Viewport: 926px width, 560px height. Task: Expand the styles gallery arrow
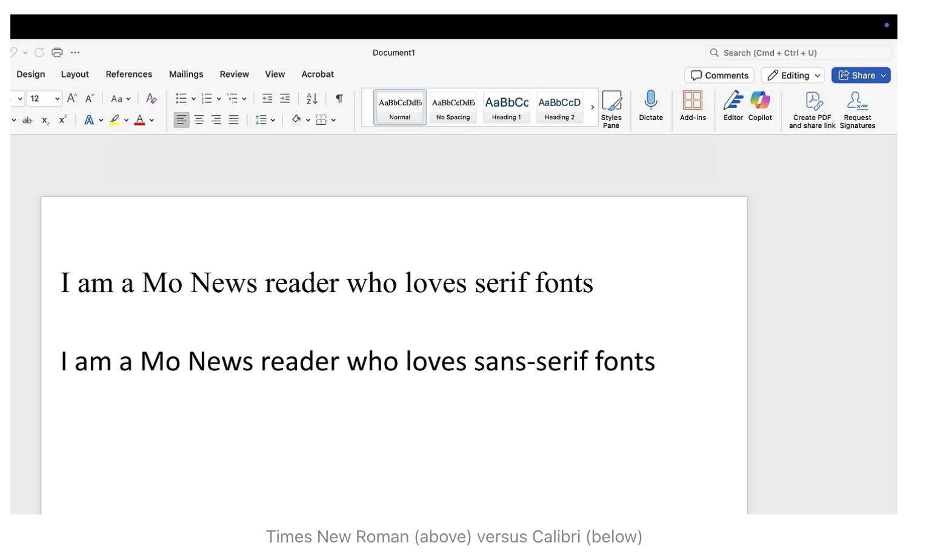point(592,107)
